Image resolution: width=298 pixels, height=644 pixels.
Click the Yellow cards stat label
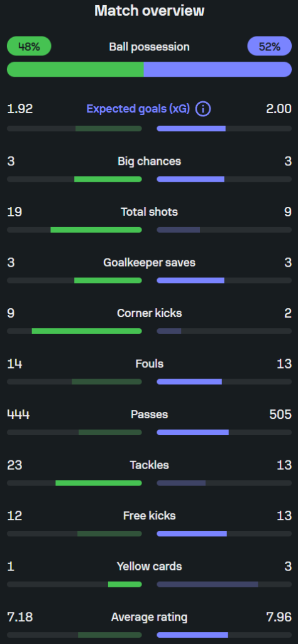(x=150, y=567)
